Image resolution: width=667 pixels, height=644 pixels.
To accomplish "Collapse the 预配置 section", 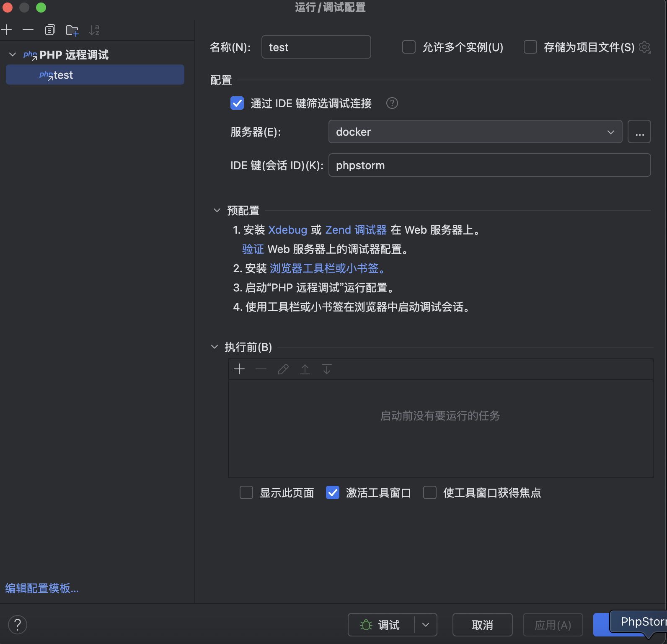I will 217,210.
